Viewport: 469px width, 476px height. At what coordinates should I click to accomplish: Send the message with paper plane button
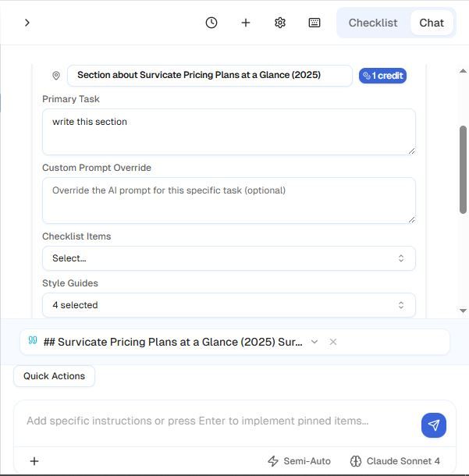pos(433,425)
